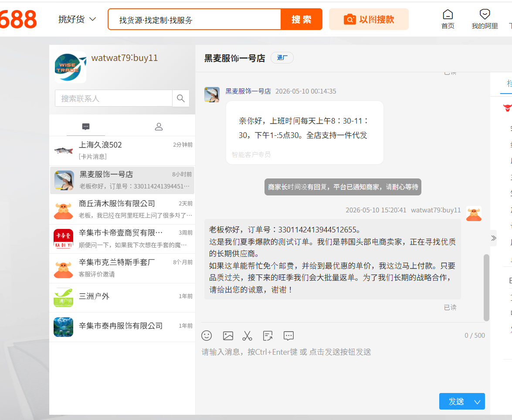Viewport: 512px width, 420px height.
Task: Open conversation with 辛集市卡帝壹商贸有限
Action: coord(122,239)
